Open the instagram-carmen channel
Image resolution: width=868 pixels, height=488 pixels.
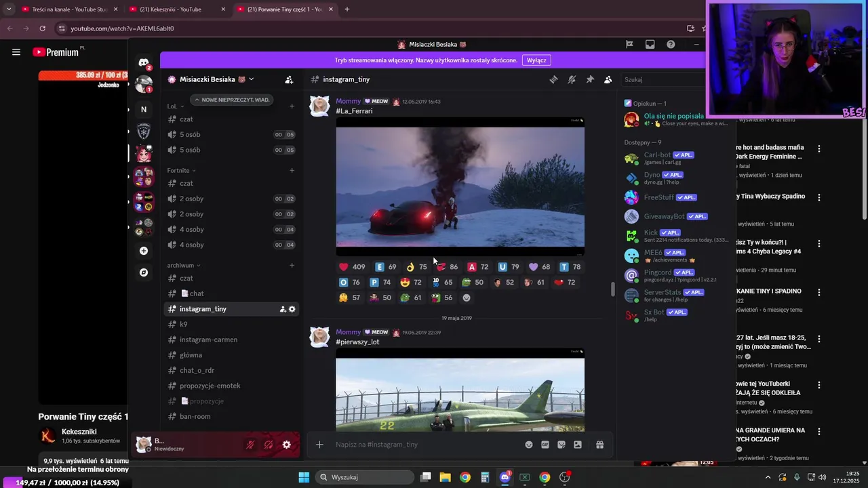(x=232, y=340)
